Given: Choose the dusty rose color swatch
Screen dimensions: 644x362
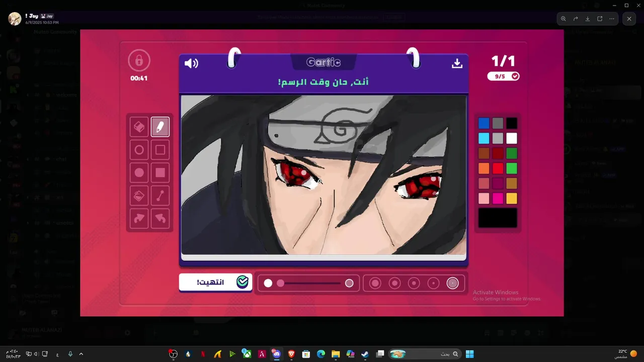Looking at the screenshot, I should point(484,184).
